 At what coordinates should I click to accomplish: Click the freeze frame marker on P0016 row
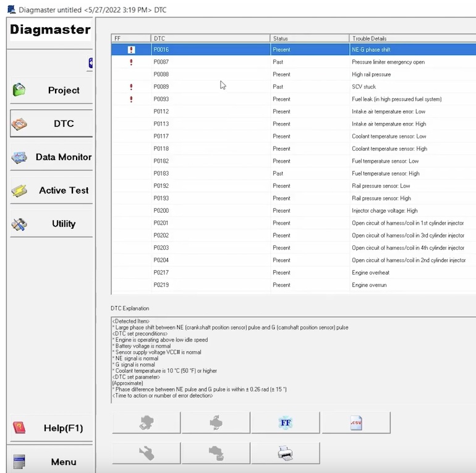131,49
